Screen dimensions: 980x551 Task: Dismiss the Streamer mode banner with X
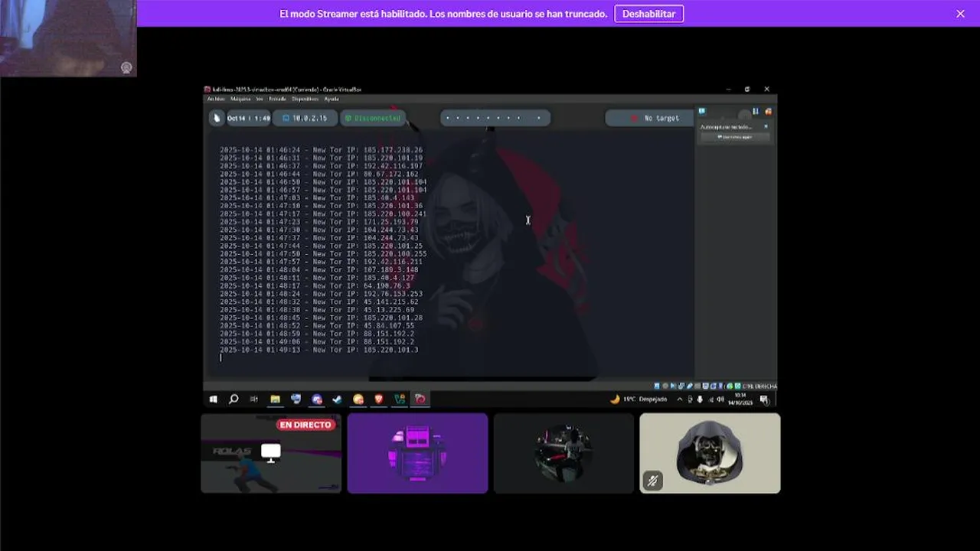point(960,14)
